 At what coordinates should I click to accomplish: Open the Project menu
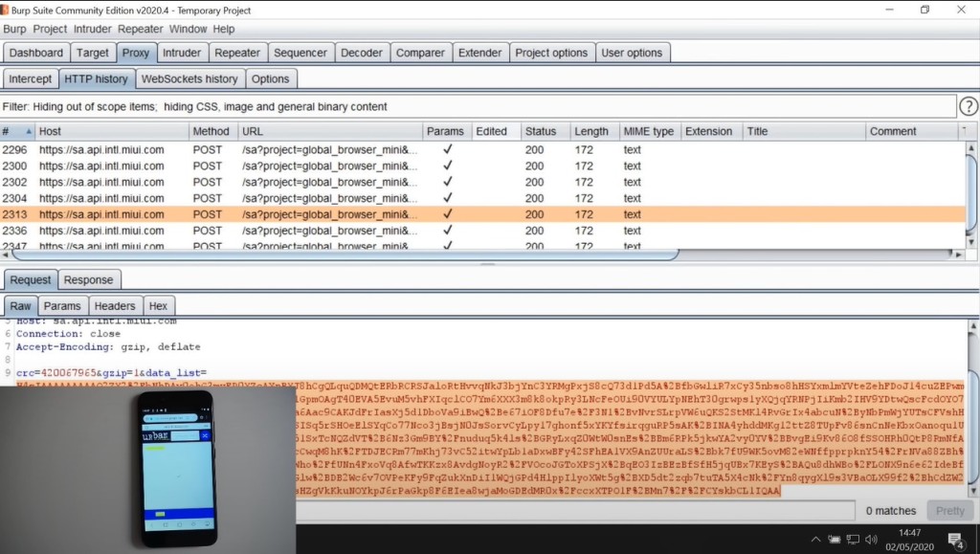point(50,29)
